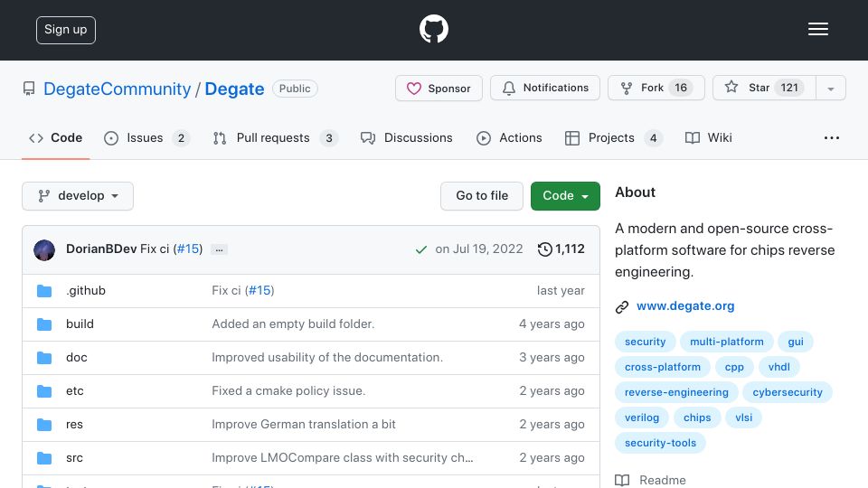
Task: Open the Actions tab
Action: pyautogui.click(x=509, y=137)
